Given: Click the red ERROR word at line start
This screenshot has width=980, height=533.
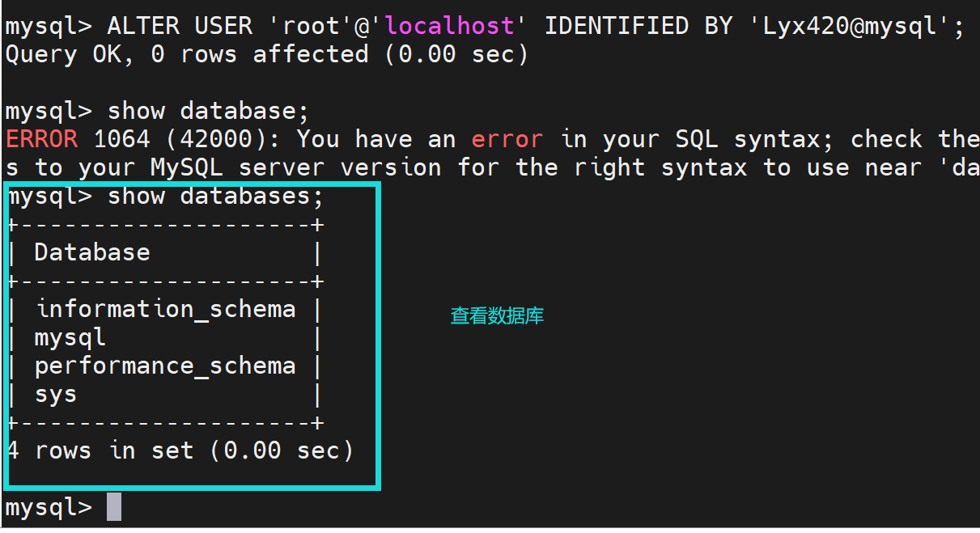Looking at the screenshot, I should (x=41, y=139).
